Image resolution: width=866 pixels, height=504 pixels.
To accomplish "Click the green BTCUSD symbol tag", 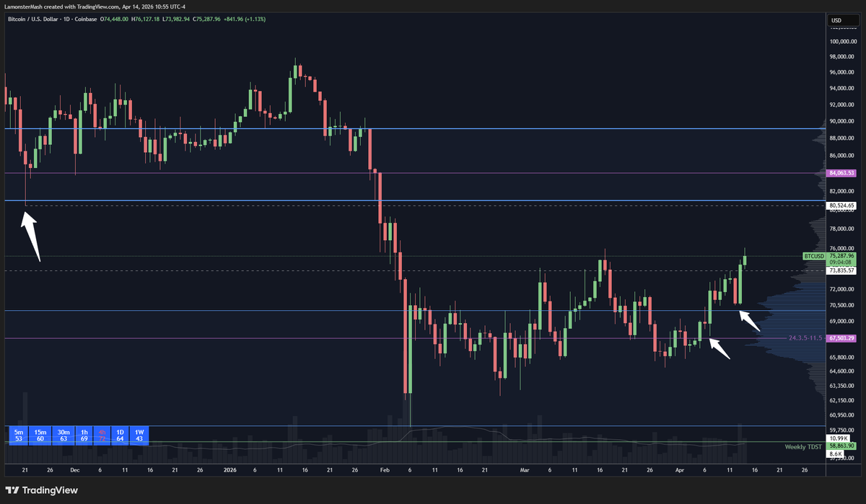I will click(814, 256).
